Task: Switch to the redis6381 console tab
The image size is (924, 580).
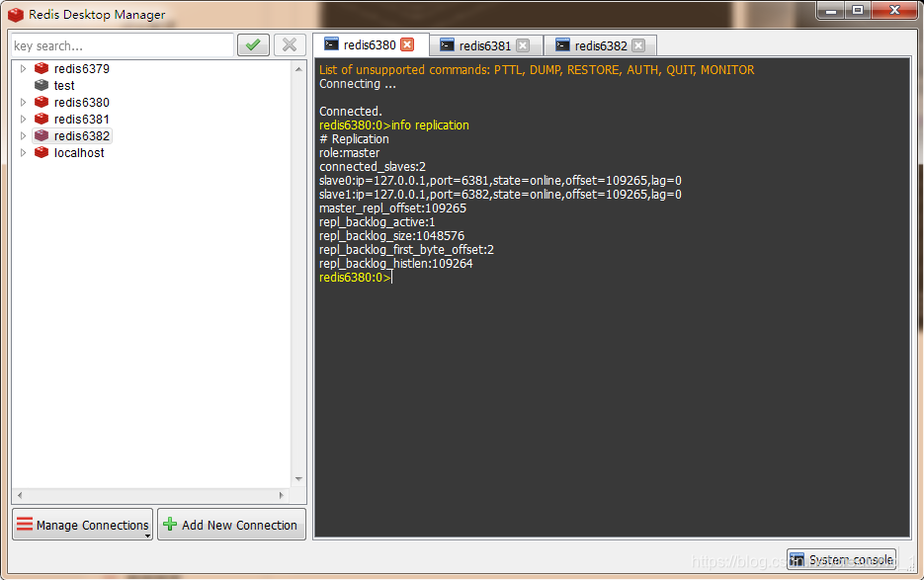Action: 485,45
